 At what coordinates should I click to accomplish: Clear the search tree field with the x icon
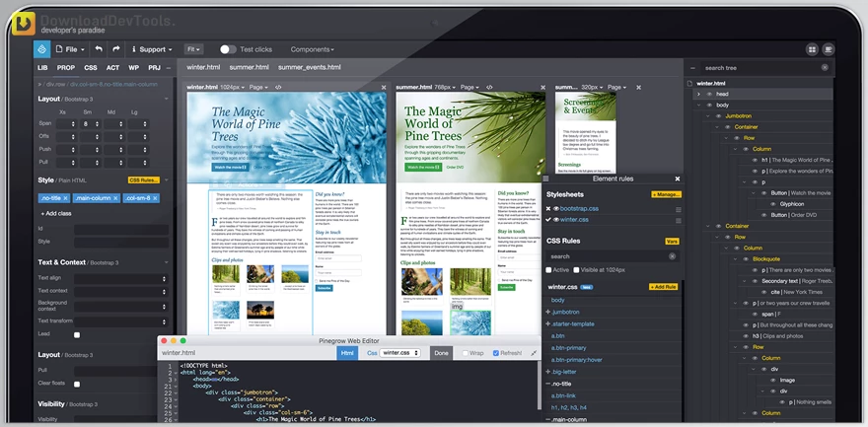click(x=825, y=67)
